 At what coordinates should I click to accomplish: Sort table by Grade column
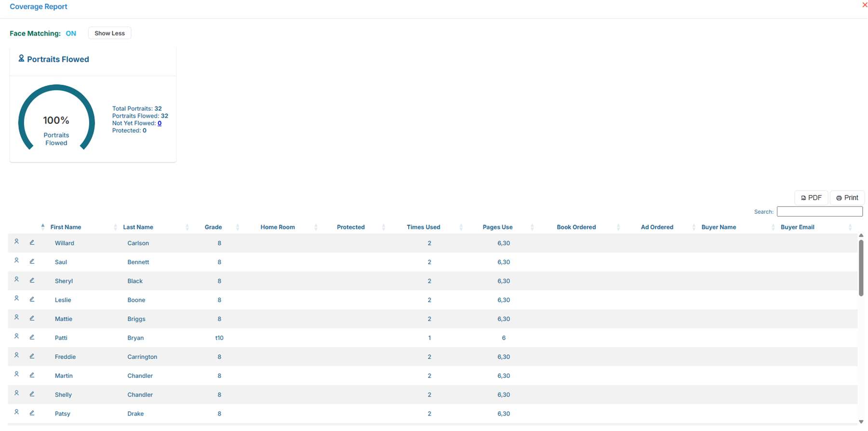pyautogui.click(x=213, y=227)
